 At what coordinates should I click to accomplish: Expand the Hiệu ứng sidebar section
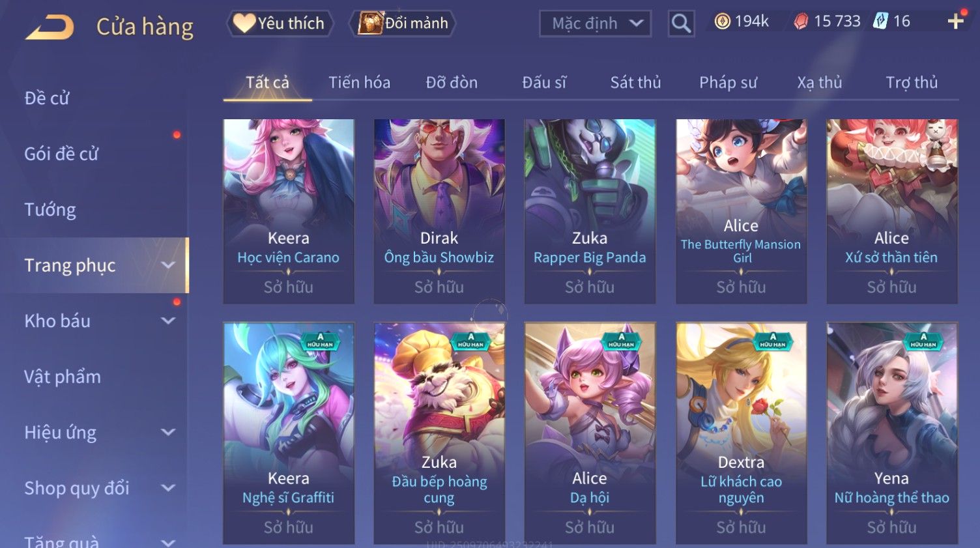point(98,432)
